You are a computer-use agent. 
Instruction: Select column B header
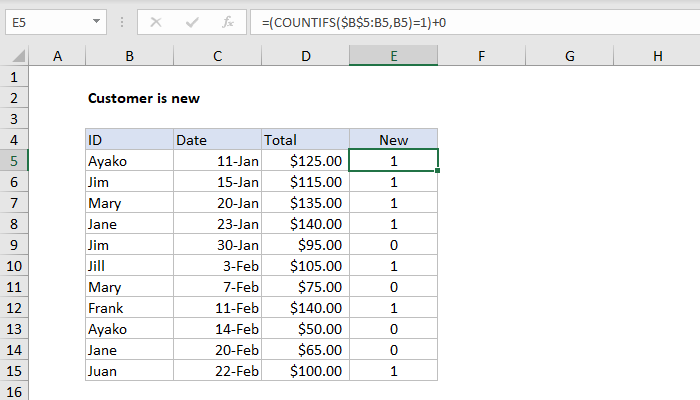tap(129, 57)
